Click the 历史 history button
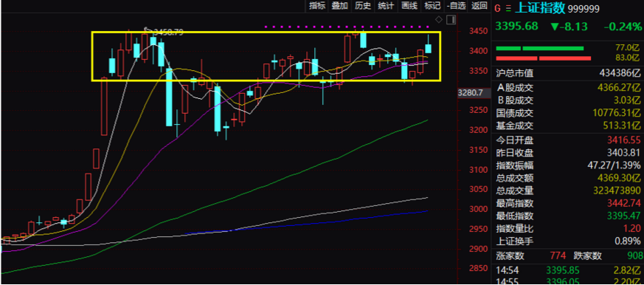644x285 pixels. click(363, 6)
